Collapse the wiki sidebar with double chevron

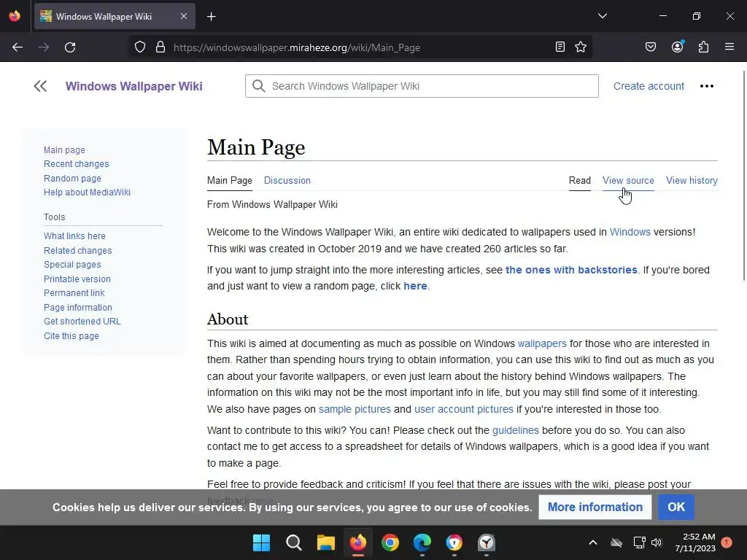click(41, 86)
